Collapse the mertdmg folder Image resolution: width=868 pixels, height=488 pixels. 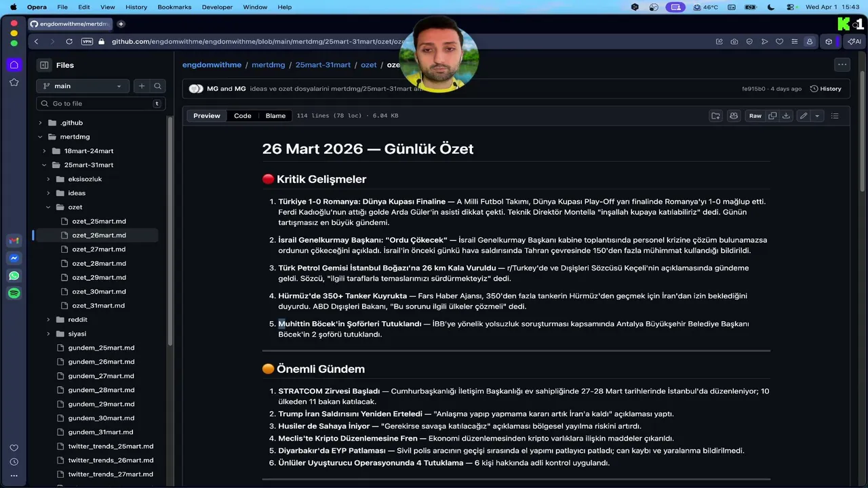coord(40,137)
